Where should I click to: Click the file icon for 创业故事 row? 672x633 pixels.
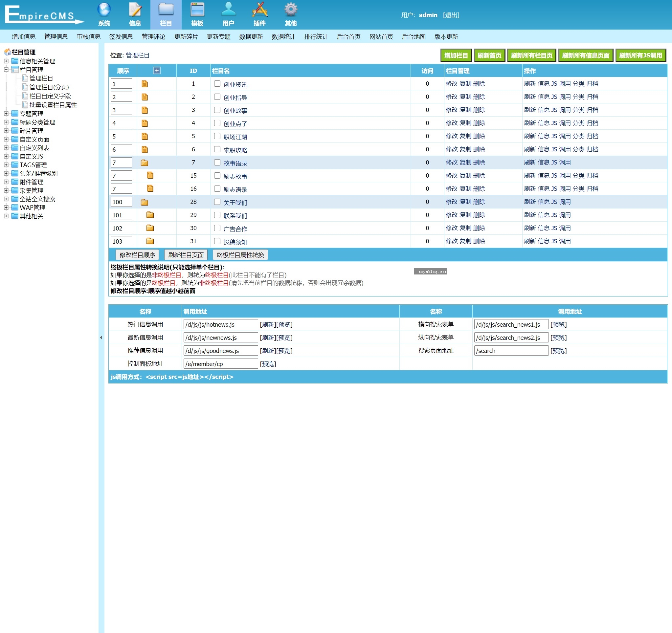click(145, 110)
